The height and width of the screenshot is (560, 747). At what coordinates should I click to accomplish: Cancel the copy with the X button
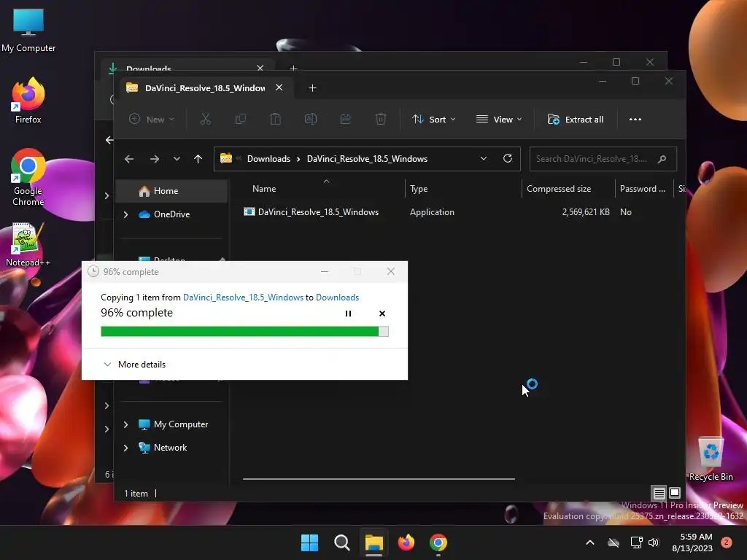(x=382, y=314)
